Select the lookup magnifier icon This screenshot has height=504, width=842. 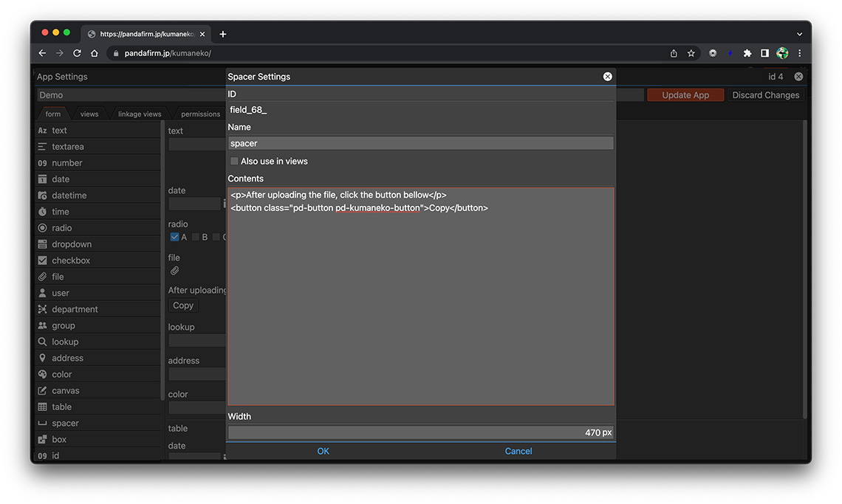coord(42,342)
